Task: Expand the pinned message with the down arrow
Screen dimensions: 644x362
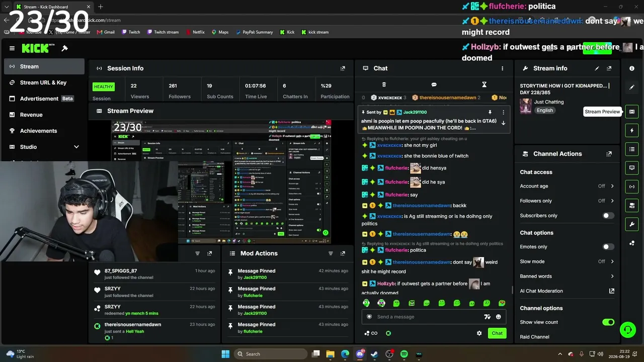Action: tap(503, 123)
